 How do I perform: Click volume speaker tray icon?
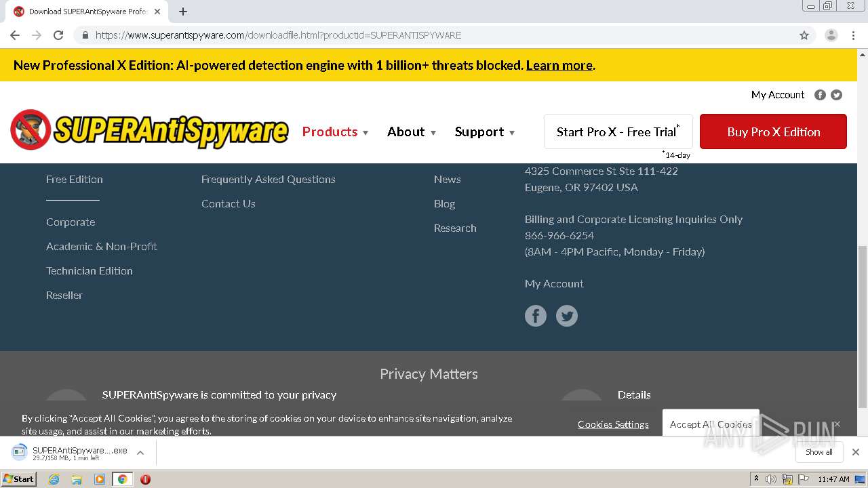tap(771, 479)
